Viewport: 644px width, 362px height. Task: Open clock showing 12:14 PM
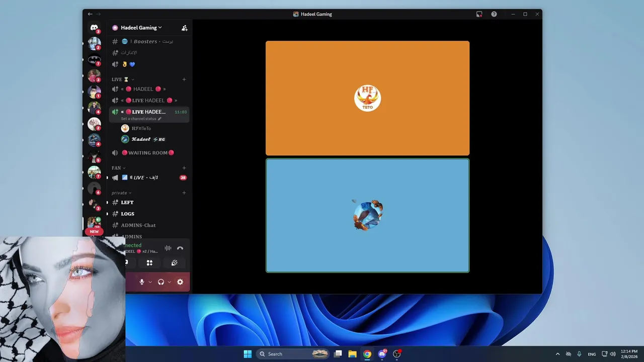(x=629, y=354)
